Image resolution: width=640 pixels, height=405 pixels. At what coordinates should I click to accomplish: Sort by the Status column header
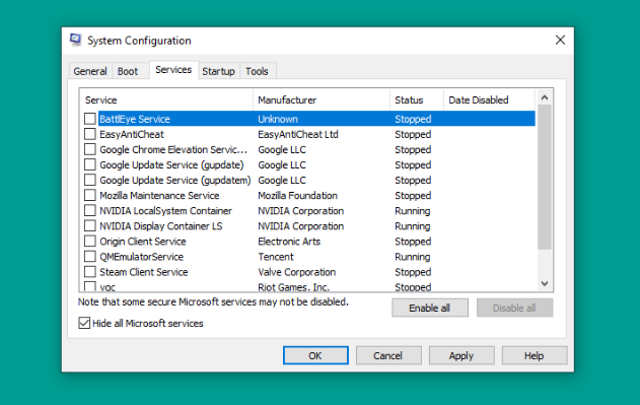tap(417, 100)
